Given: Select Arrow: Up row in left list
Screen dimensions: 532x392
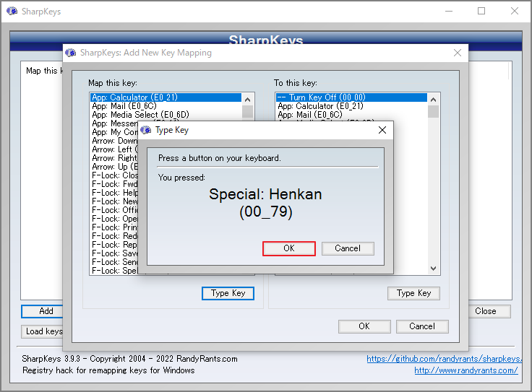Looking at the screenshot, I should (114, 167).
